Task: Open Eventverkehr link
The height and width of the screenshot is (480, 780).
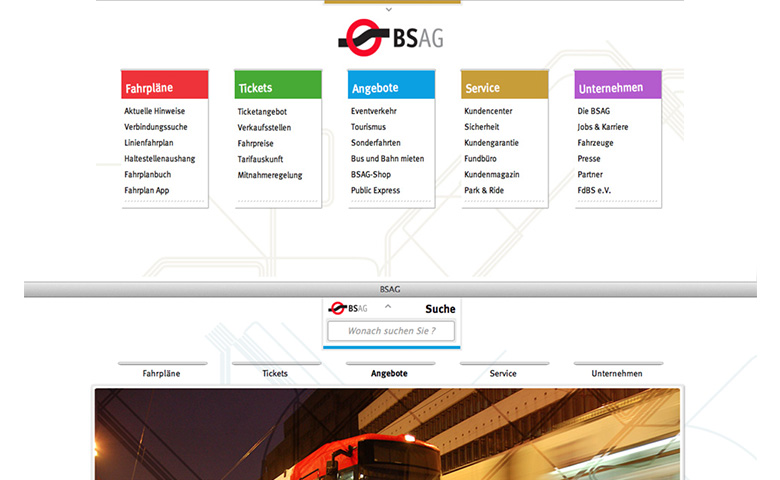Action: click(374, 111)
